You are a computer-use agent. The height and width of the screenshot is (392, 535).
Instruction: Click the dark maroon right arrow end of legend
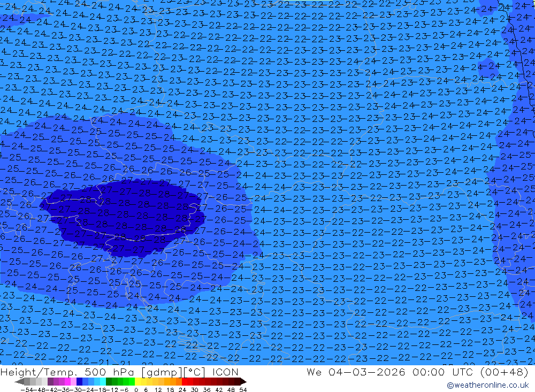pos(243,382)
